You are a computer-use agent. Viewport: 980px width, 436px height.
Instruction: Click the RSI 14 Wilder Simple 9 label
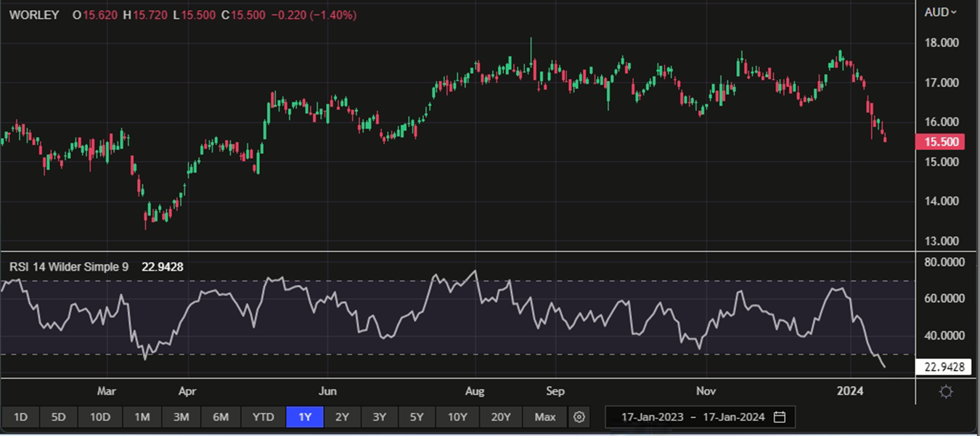click(x=69, y=267)
